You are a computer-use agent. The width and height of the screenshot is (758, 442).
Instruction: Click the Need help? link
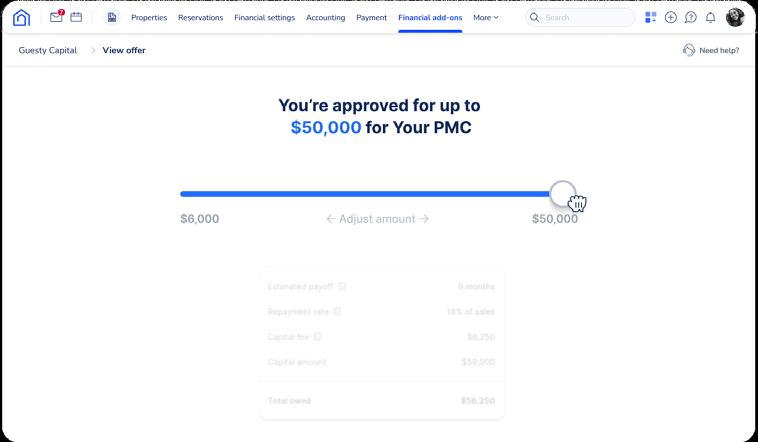coord(719,50)
